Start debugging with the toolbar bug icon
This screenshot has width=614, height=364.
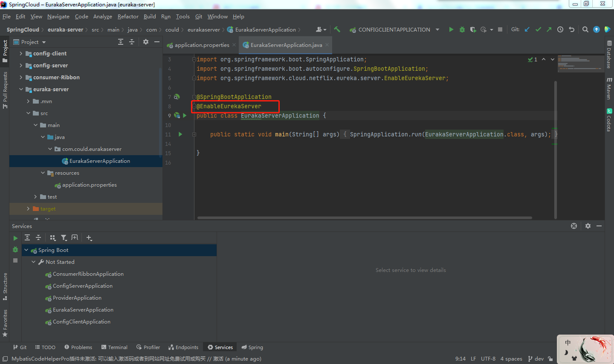point(462,29)
